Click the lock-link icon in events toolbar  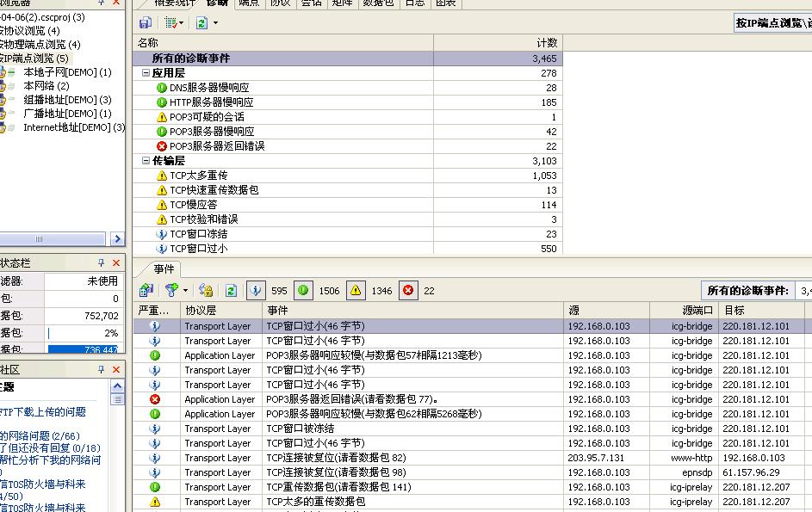[206, 291]
